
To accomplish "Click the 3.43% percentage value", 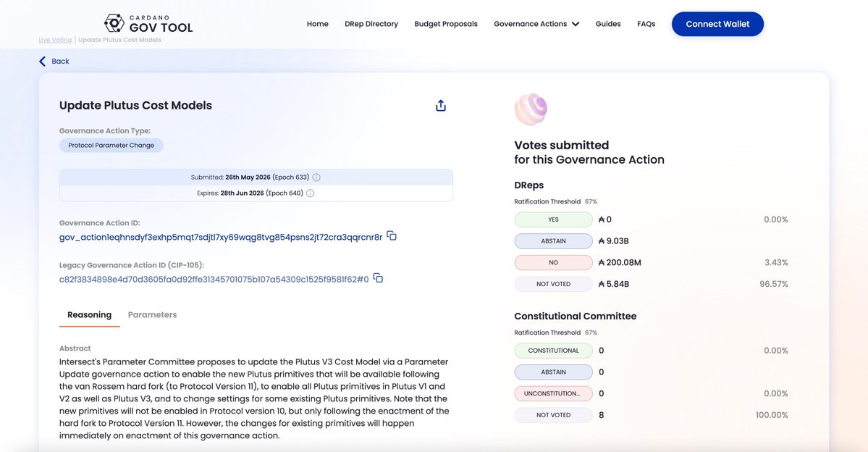I will (x=776, y=262).
